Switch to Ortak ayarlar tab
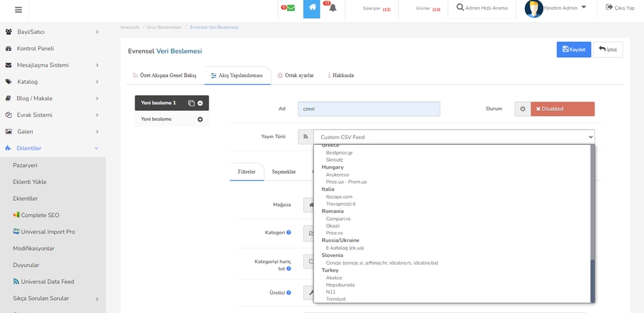This screenshot has width=644, height=313. (x=296, y=75)
